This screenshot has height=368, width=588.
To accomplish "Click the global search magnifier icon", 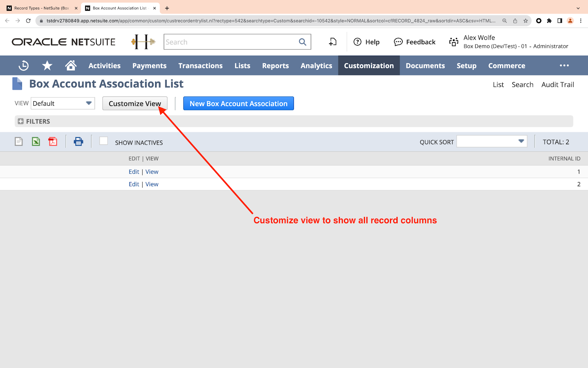I will pos(302,42).
